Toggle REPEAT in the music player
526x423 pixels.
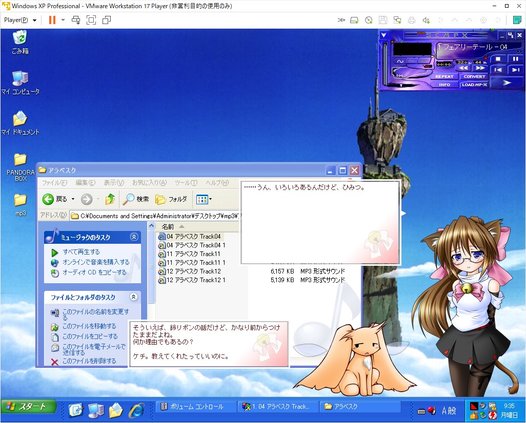[444, 77]
